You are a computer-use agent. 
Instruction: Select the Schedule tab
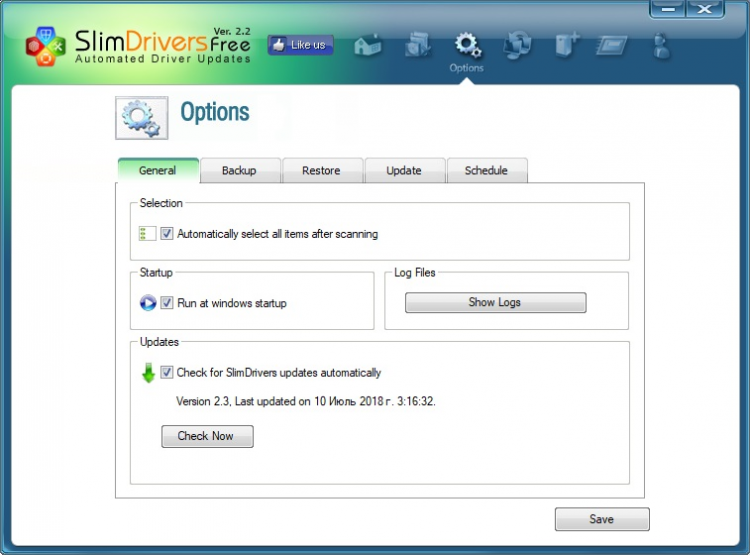[x=487, y=170]
